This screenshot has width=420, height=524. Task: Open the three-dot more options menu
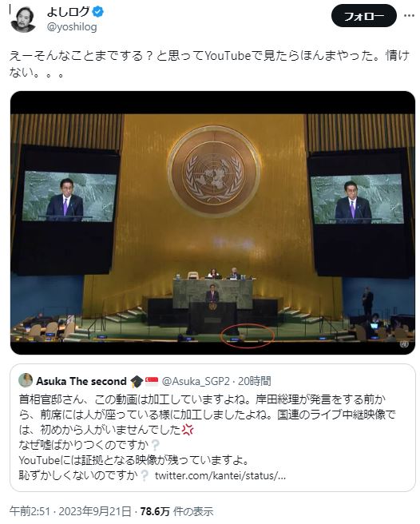(409, 16)
